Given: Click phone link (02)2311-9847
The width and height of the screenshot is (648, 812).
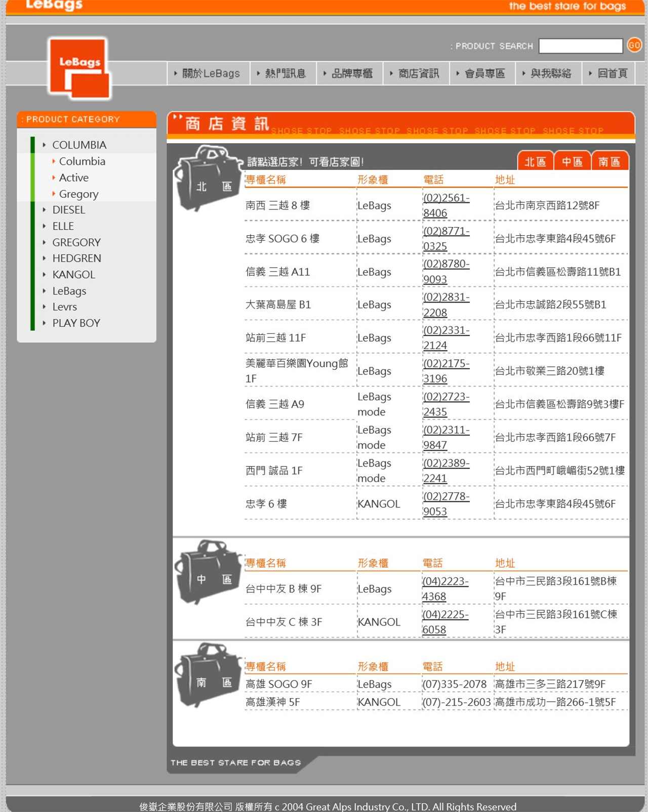Looking at the screenshot, I should [x=446, y=438].
